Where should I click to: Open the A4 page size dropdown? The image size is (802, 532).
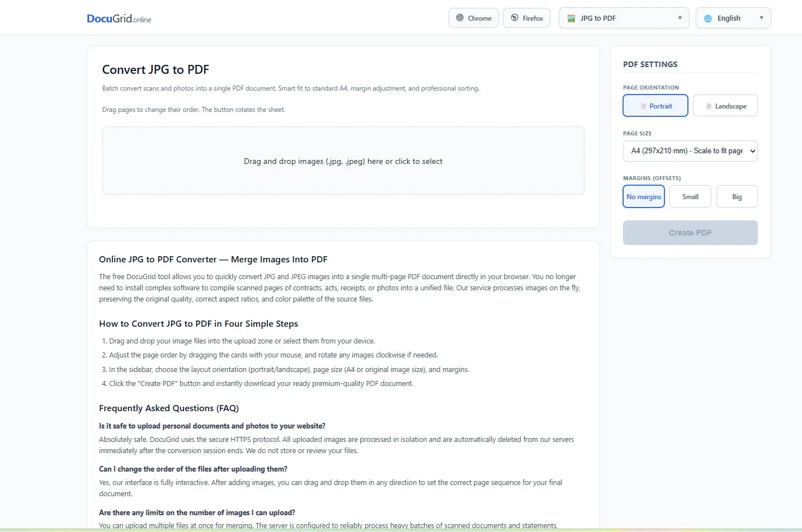tap(690, 151)
